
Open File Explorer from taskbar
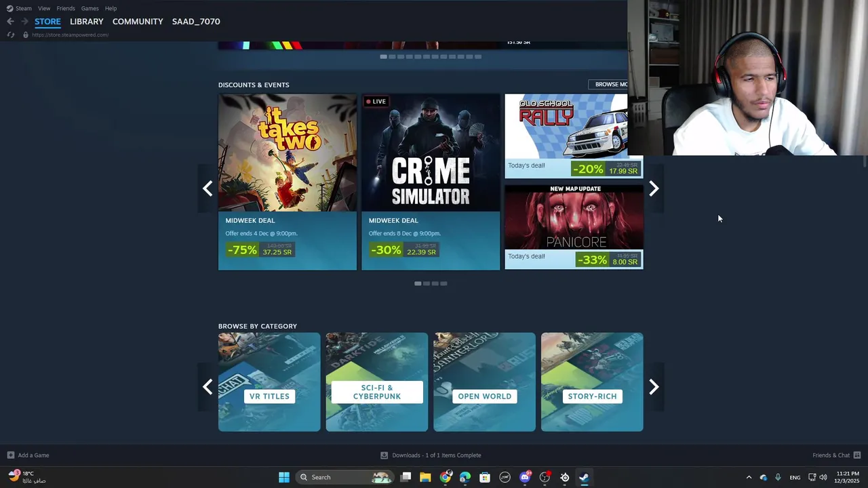[425, 477]
